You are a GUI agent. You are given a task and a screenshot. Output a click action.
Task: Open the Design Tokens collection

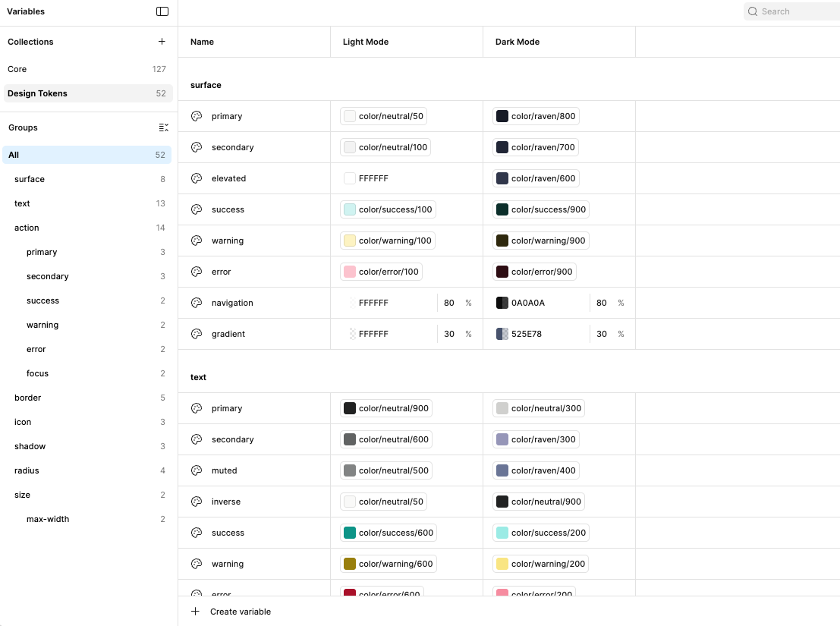38,93
